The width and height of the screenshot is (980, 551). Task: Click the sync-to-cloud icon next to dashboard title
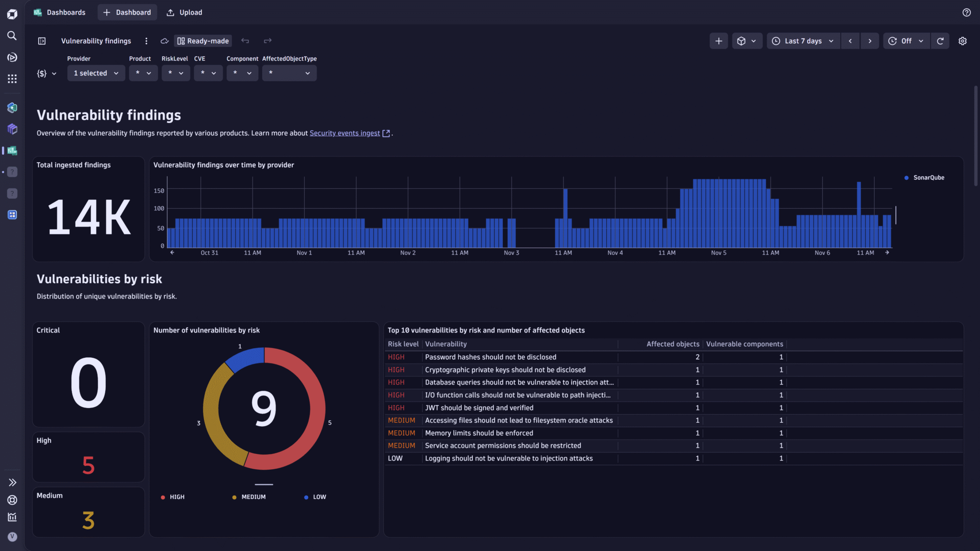[x=165, y=41]
